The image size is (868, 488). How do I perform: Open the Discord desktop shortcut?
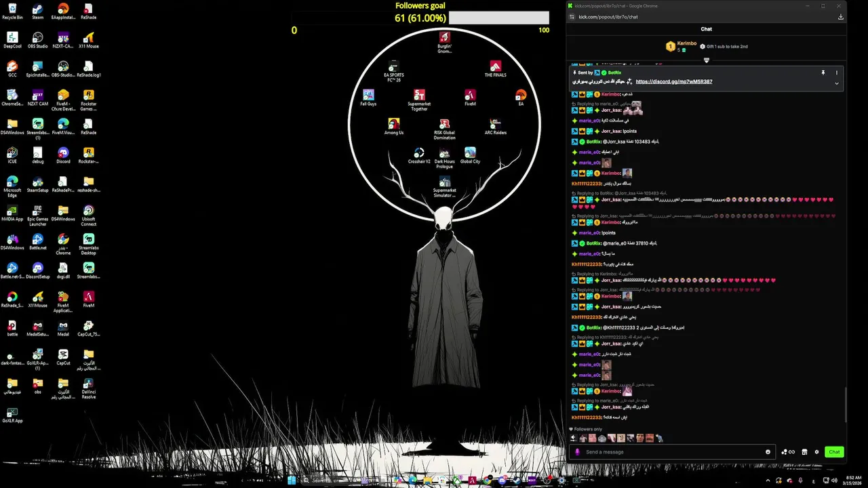pos(63,155)
